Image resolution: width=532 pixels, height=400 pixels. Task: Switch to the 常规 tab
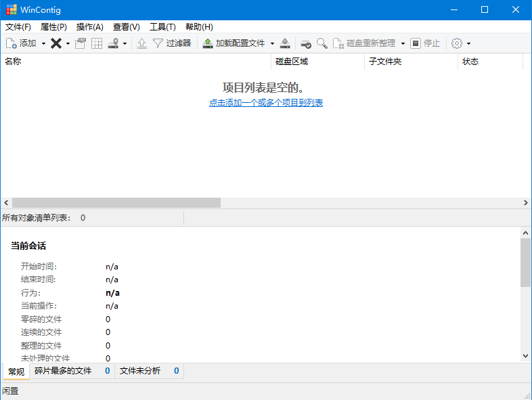tap(16, 372)
